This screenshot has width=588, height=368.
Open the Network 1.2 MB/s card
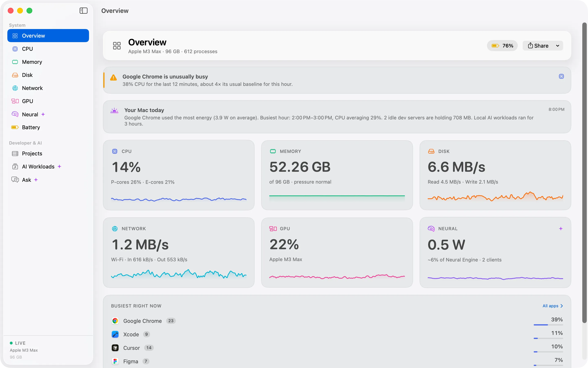(x=179, y=252)
